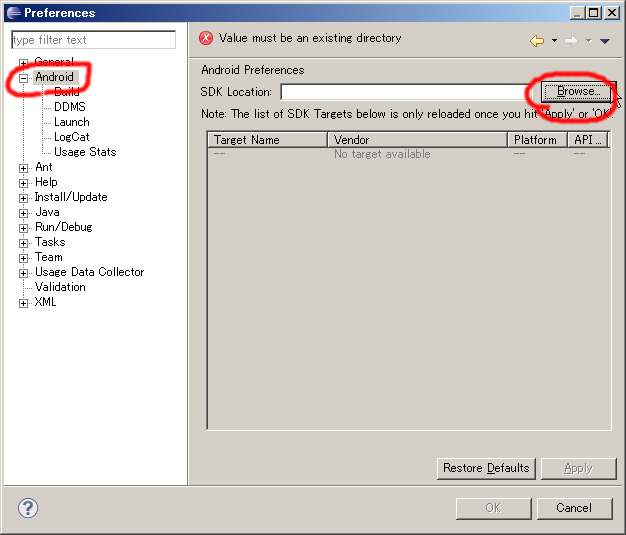Select the General preferences category
The image size is (626, 535).
[x=54, y=62]
